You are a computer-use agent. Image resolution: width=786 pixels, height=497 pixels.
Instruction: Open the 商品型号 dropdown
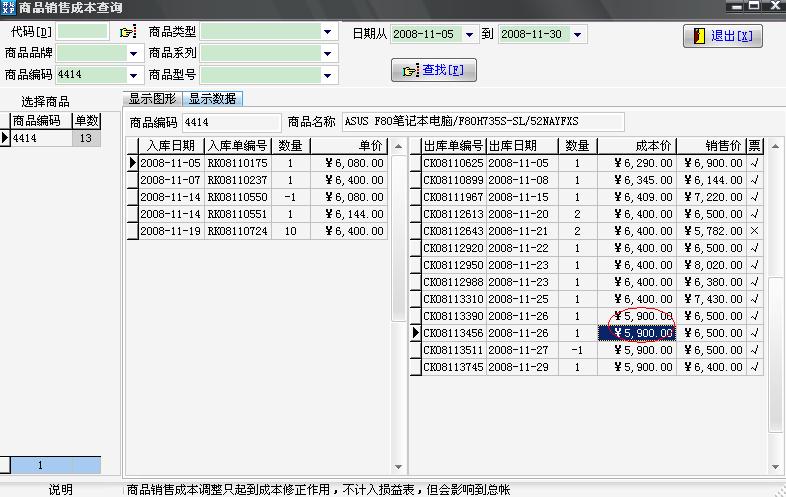pos(328,75)
